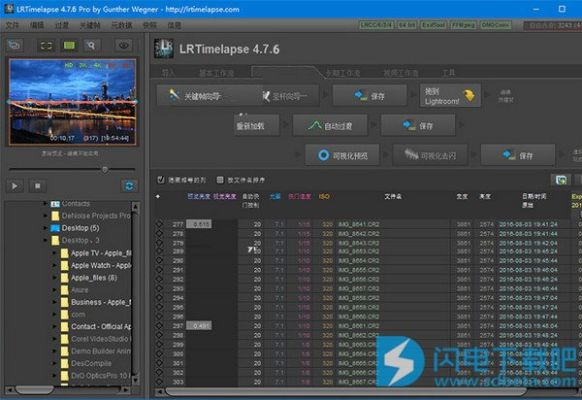Toggle the keyframe diamond on row 291

pyautogui.click(x=159, y=270)
